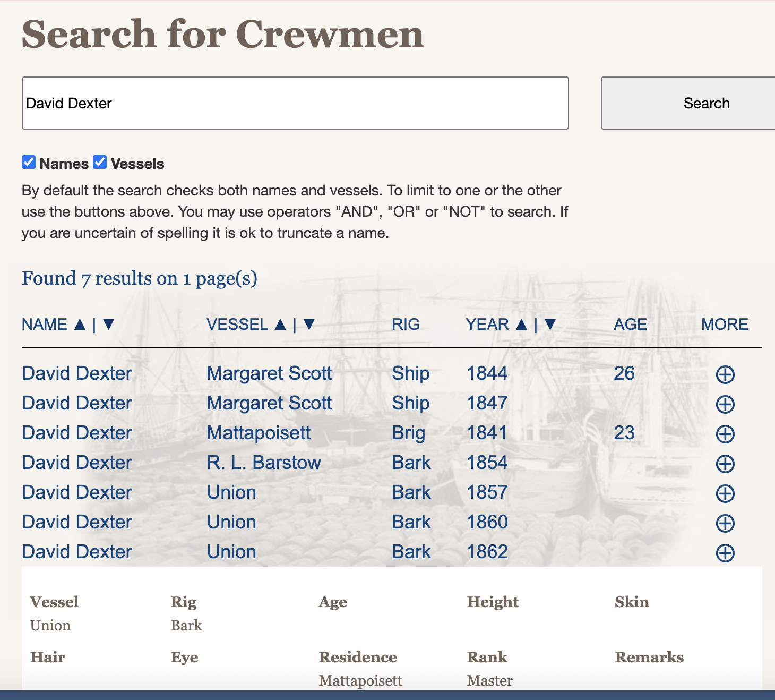Sort names ascending with up arrow
This screenshot has height=700, width=775.
[x=80, y=324]
